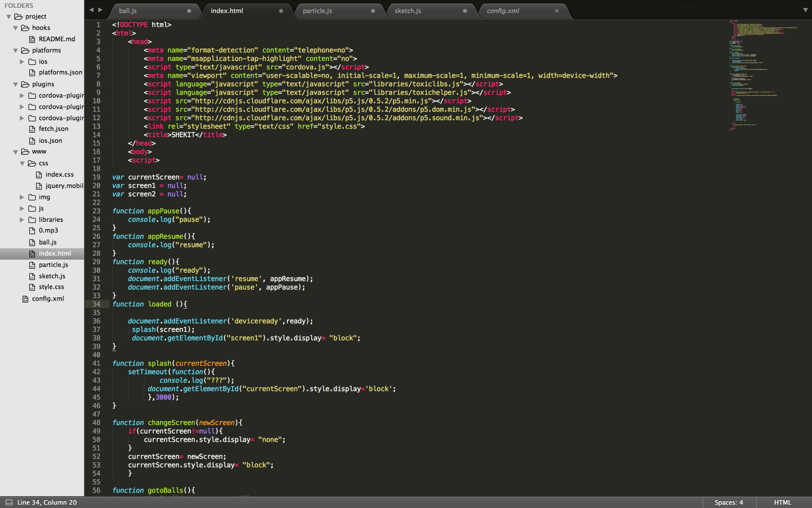Click the hooks folder icon

coord(25,28)
